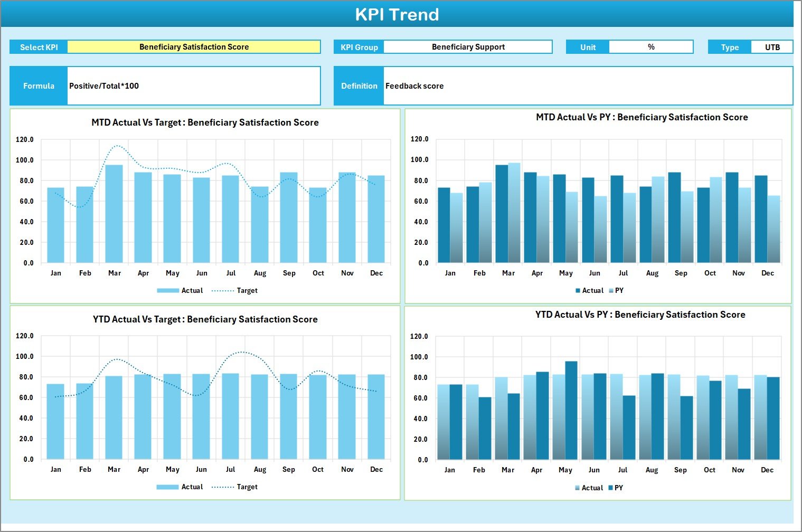Open the KPI Group dropdown showing Beneficiary Support
This screenshot has height=532, width=802.
pyautogui.click(x=468, y=46)
